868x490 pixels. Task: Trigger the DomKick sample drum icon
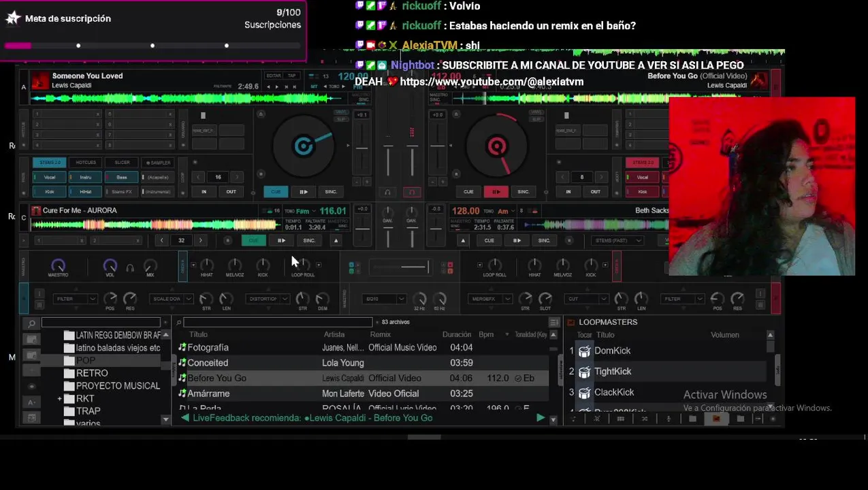click(585, 350)
